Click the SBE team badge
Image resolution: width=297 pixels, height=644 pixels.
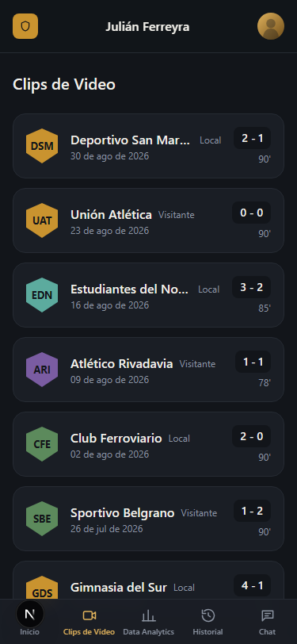pyautogui.click(x=42, y=519)
